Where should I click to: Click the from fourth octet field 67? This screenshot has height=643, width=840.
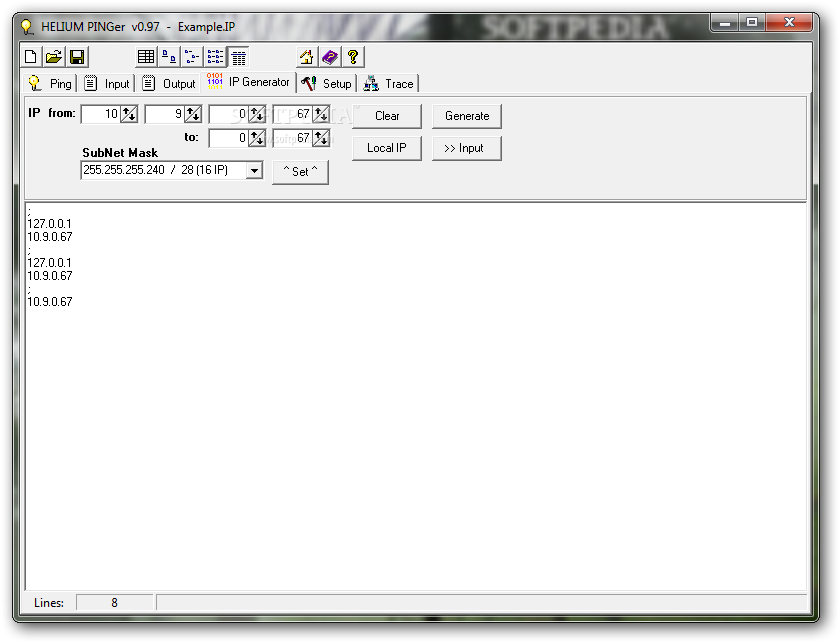coord(292,114)
